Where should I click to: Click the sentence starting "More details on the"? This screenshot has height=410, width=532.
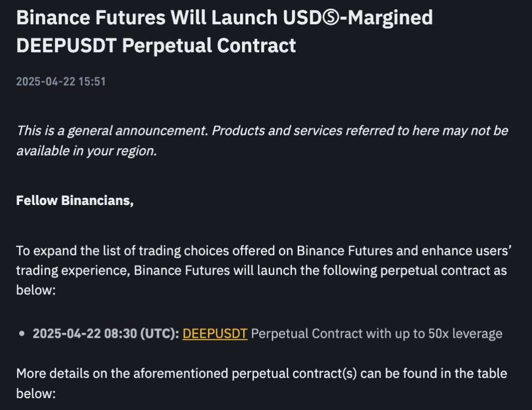pos(262,374)
